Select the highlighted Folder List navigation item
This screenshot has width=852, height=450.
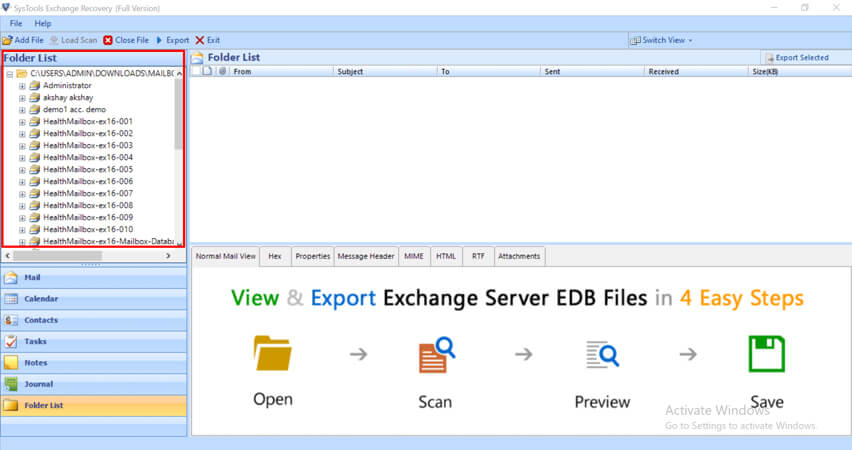93,405
